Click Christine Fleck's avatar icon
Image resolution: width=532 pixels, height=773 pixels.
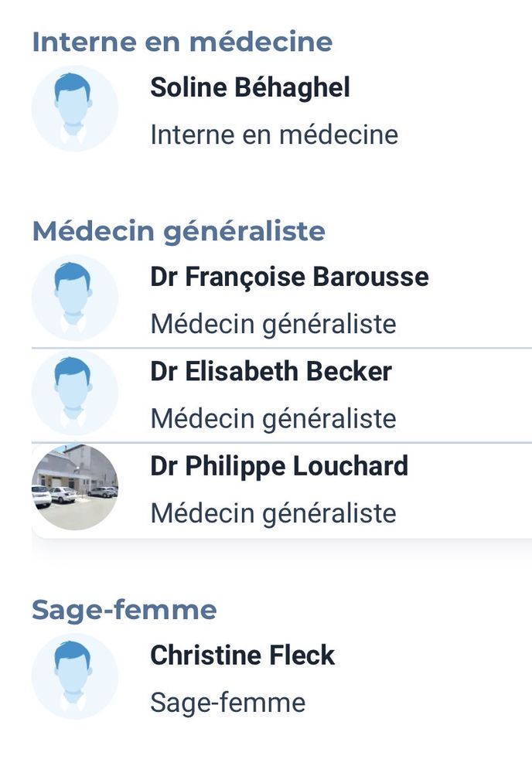[x=75, y=676]
